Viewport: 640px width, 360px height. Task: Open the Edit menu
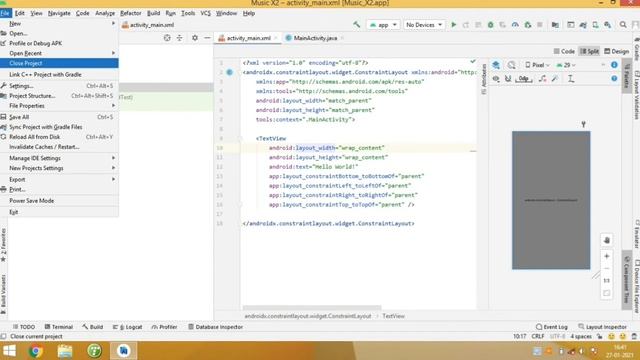[20, 13]
